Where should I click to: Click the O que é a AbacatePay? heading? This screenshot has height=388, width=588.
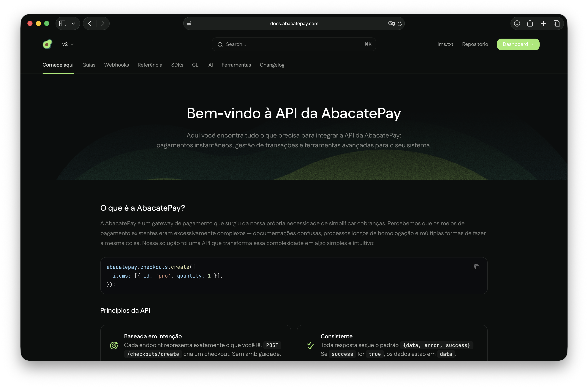143,208
